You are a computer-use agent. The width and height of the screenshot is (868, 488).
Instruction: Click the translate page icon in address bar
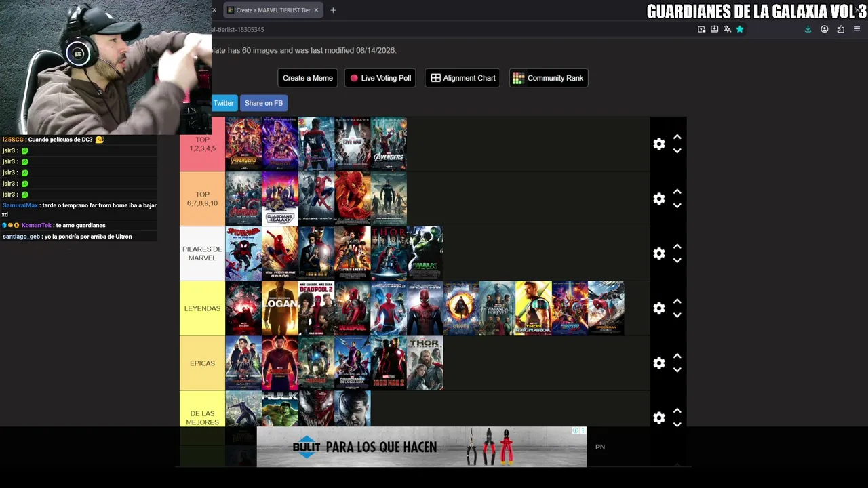coord(727,29)
